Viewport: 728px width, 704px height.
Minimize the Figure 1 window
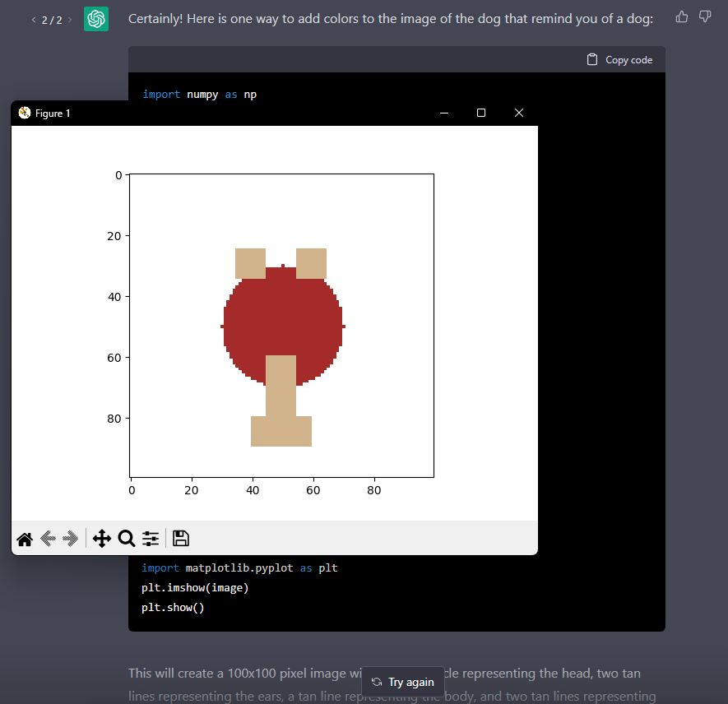pos(444,113)
